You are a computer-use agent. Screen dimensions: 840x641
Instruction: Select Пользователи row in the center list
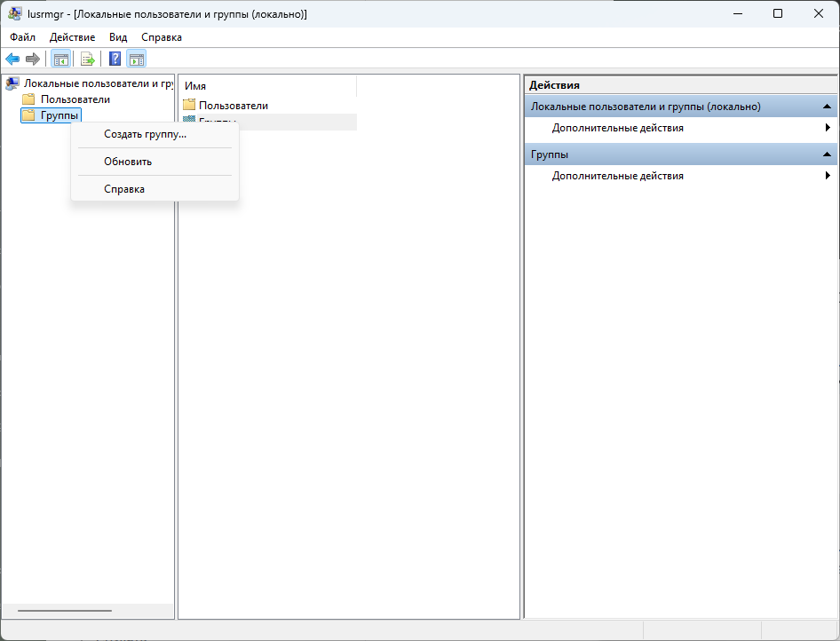269,105
